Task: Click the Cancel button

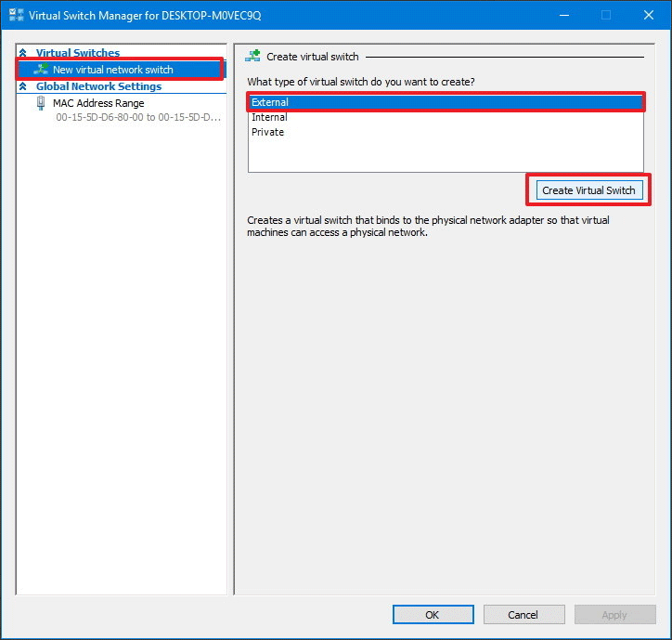Action: click(523, 615)
